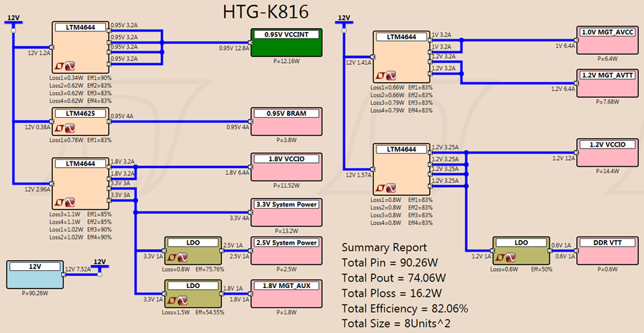The width and height of the screenshot is (644, 333).
Task: Select the 1.0V MGT_AVCC load label
Action: [x=608, y=32]
